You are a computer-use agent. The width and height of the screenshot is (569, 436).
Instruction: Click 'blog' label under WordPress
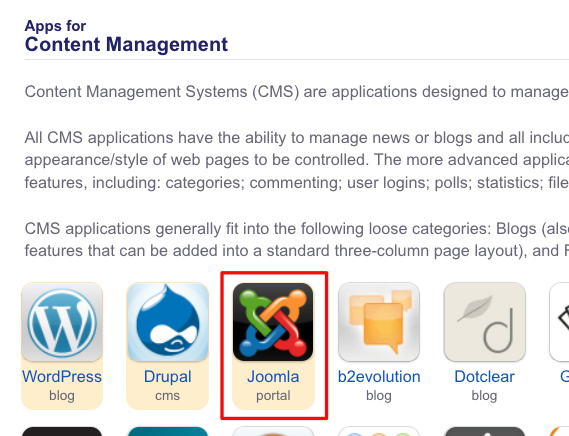point(62,395)
